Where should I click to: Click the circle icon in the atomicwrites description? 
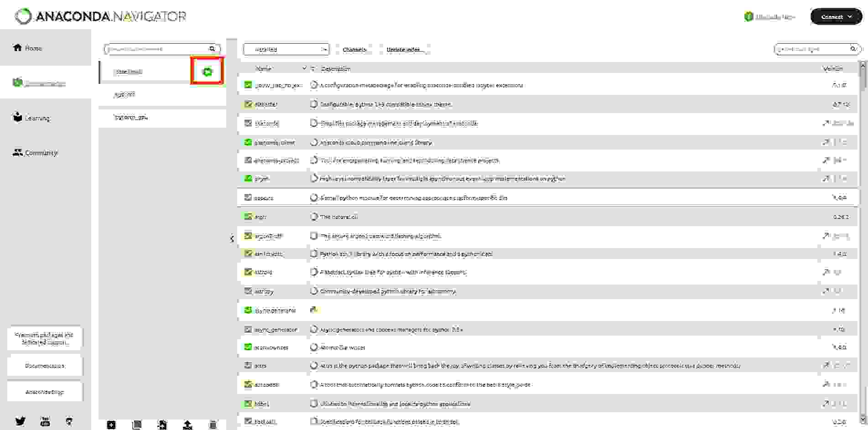(313, 347)
